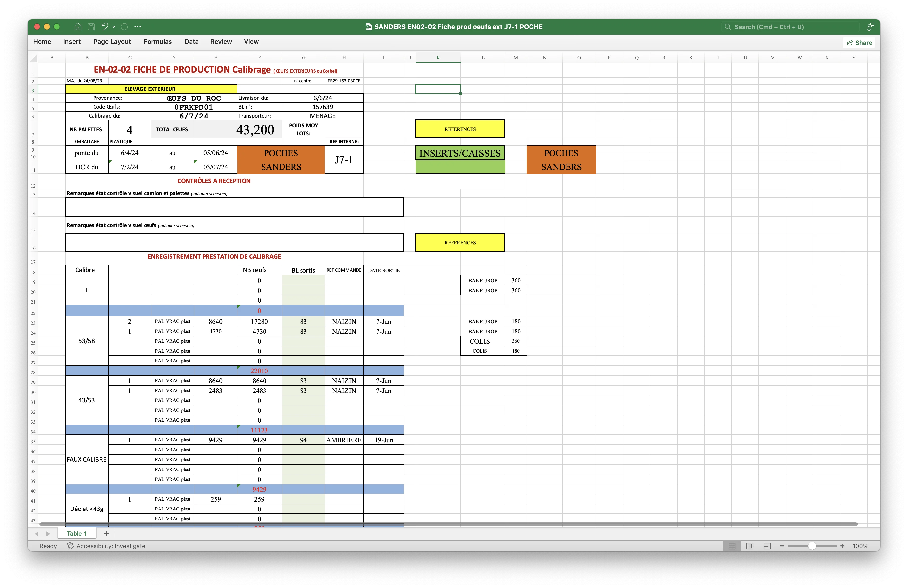The width and height of the screenshot is (908, 588).
Task: Click the Redo icon
Action: pos(124,26)
